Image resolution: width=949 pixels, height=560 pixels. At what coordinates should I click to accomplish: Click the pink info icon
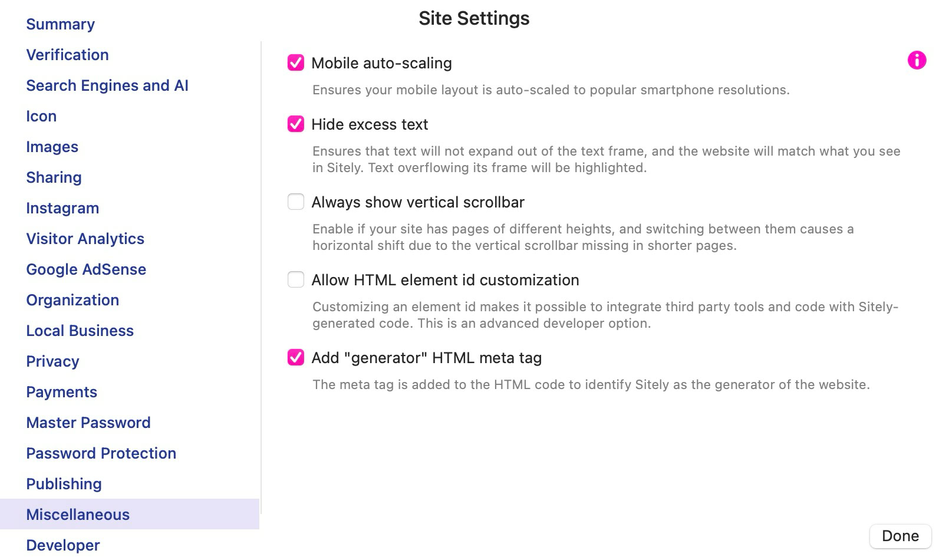917,60
